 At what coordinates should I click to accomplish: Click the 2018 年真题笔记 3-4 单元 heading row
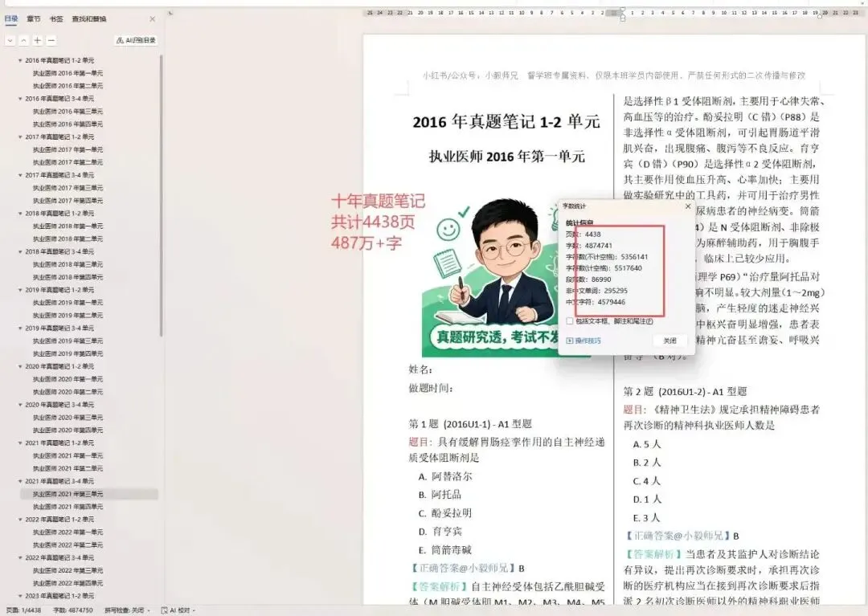click(59, 251)
